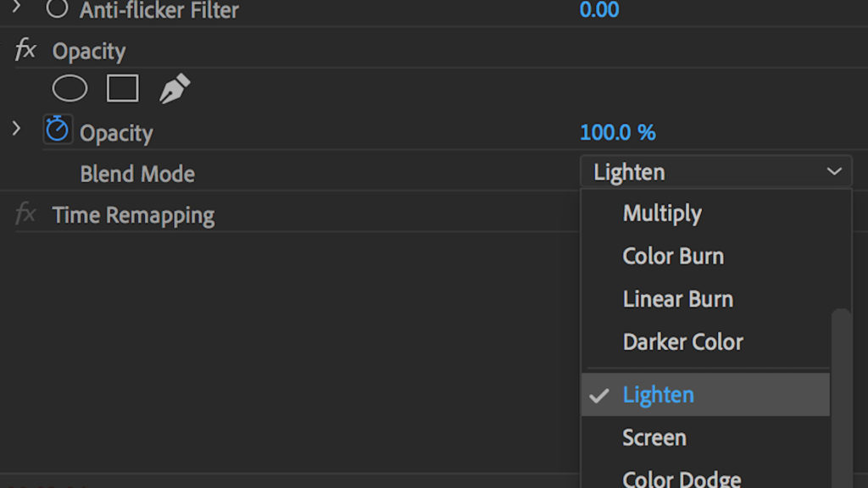Select the 4-point rectangle mask tool
This screenshot has height=488, width=868.
123,88
